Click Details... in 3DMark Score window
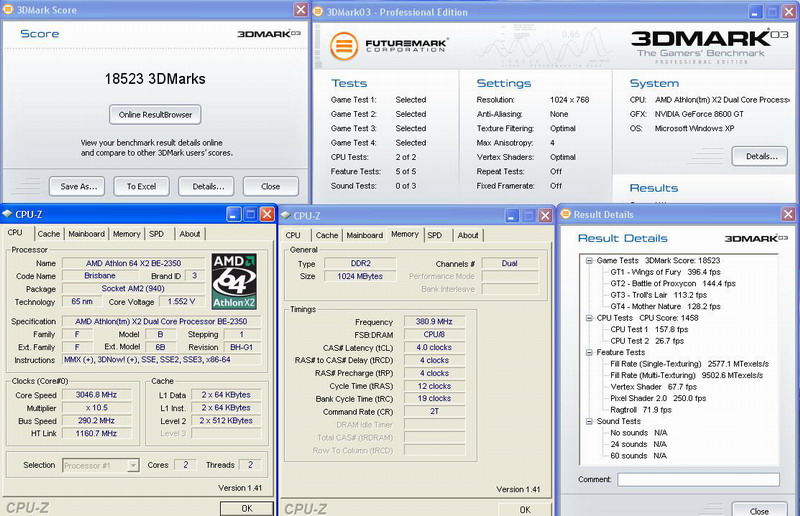 [206, 186]
